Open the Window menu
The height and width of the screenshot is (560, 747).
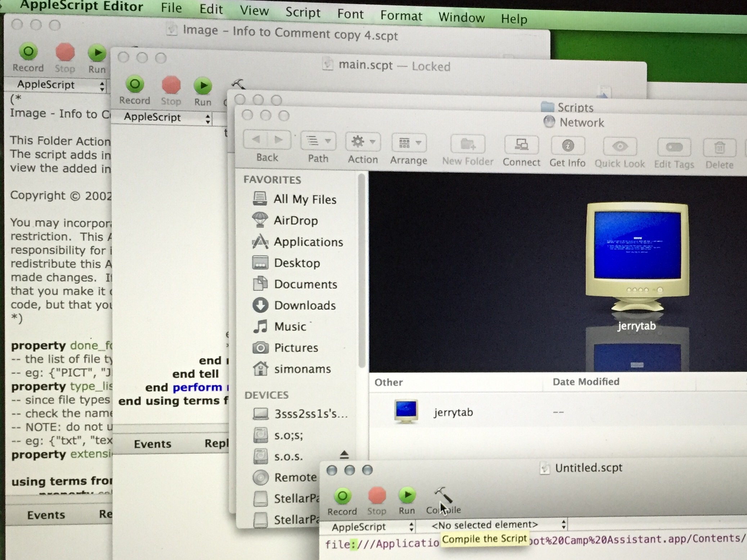pos(462,18)
